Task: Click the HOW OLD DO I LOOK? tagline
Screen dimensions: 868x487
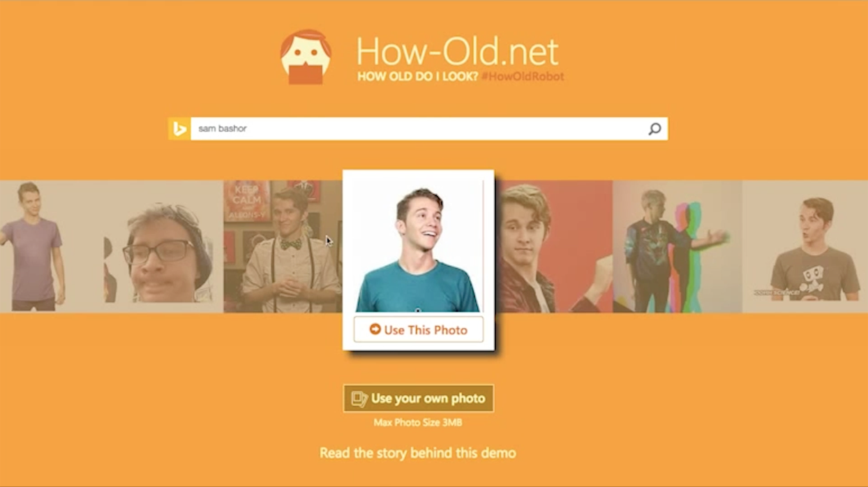Action: click(x=417, y=77)
